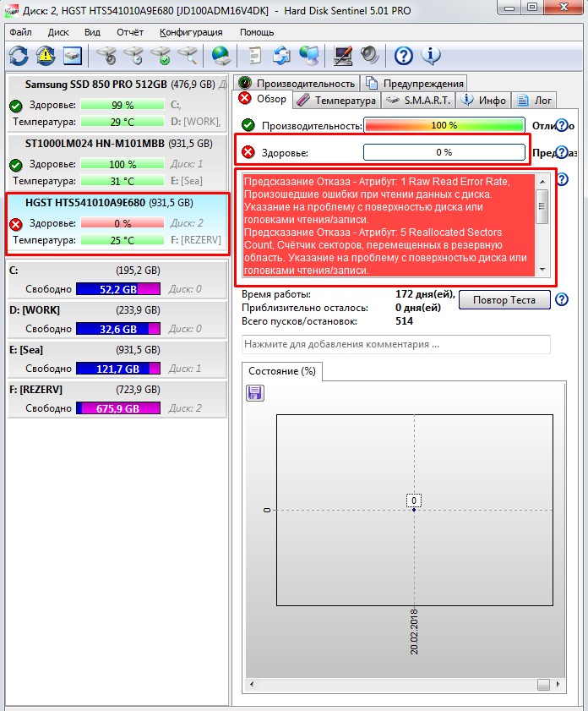This screenshot has height=711, width=588.
Task: Click the disk with green checkmark icon
Action: click(161, 56)
